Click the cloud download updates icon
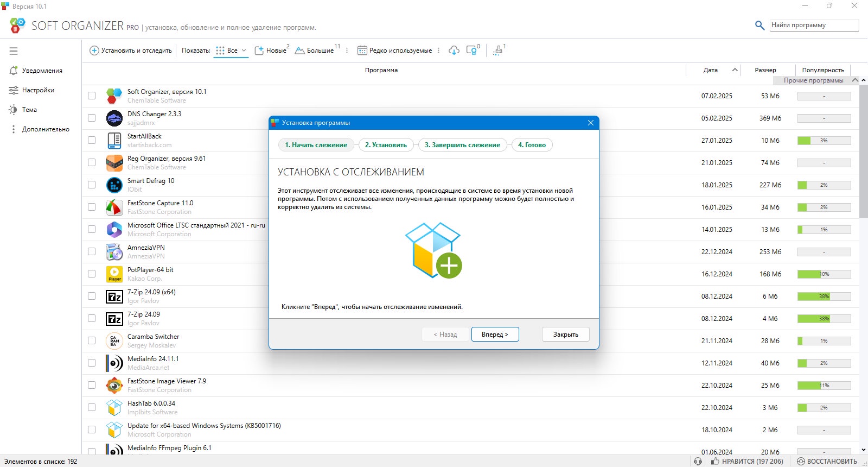This screenshot has width=868, height=467. point(454,51)
